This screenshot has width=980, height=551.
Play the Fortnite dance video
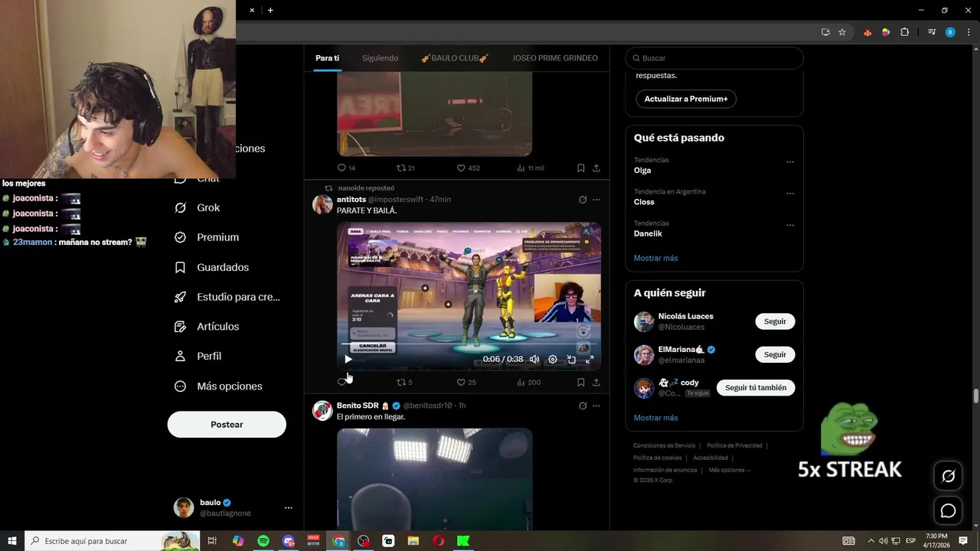pyautogui.click(x=348, y=359)
